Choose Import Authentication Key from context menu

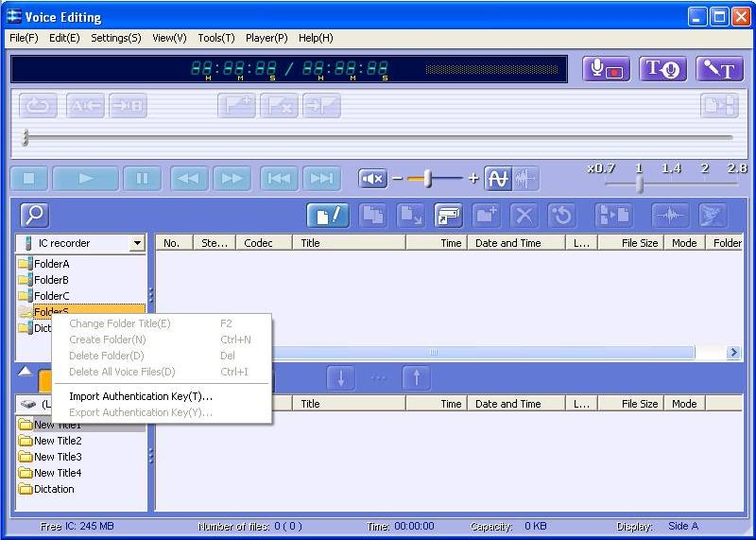tap(162, 396)
